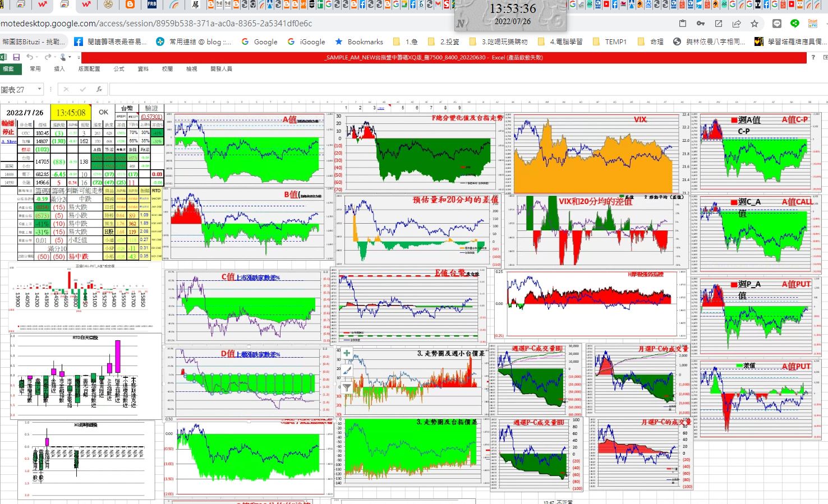The image size is (828, 504).
Task: Switch to the 校閱 ribbon tab
Action: click(167, 69)
